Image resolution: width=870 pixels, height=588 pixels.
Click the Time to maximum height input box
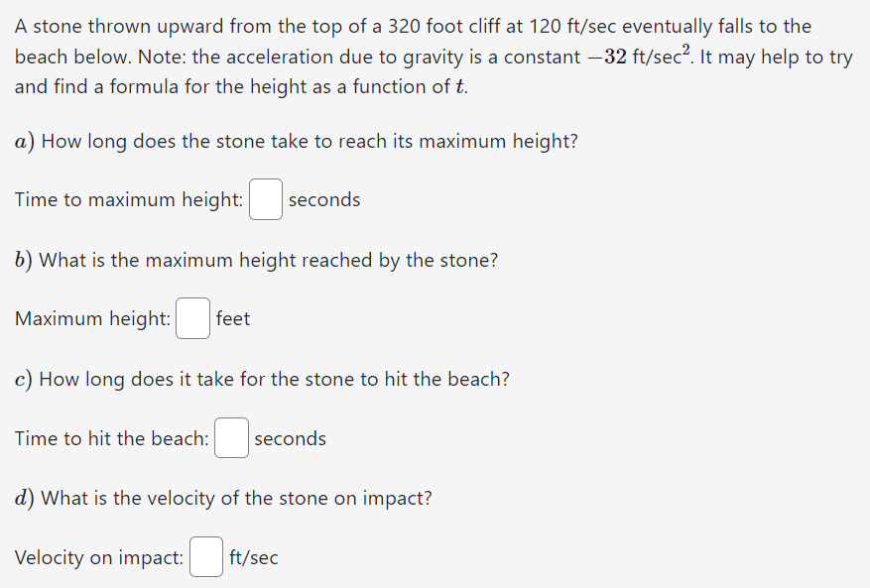coord(265,199)
